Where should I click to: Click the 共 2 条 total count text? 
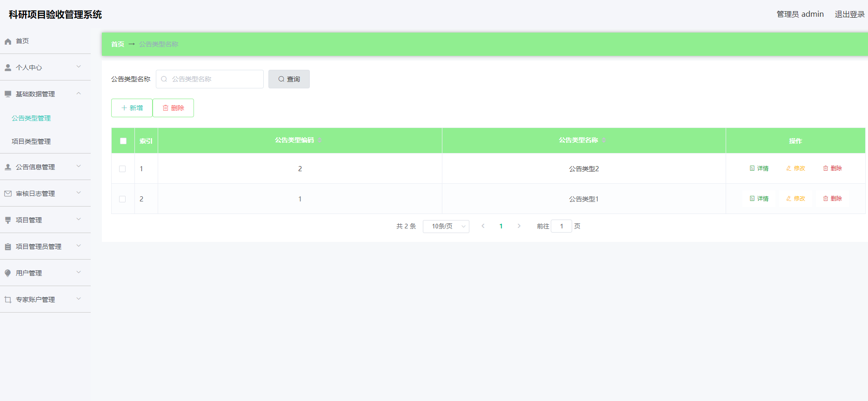tap(406, 226)
